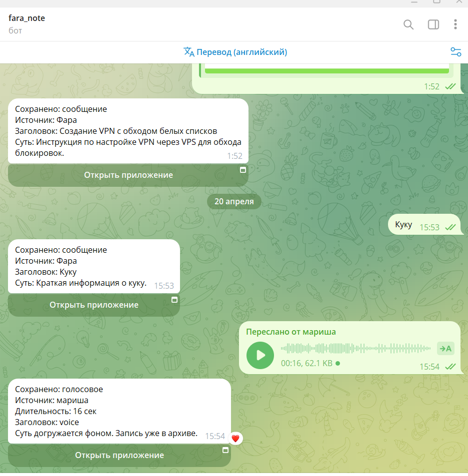The height and width of the screenshot is (476, 468).
Task: Click the green bar in top outgoing message
Action: (x=326, y=71)
